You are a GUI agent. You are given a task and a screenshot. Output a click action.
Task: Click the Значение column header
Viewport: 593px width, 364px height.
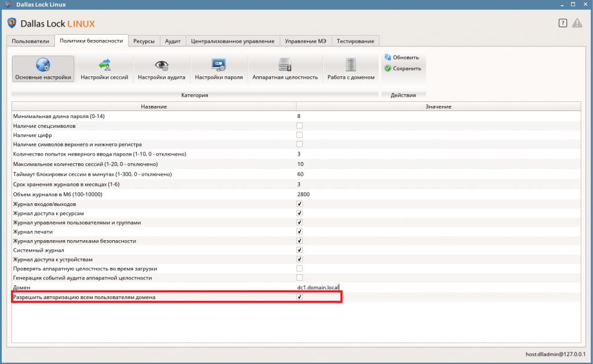[x=438, y=106]
